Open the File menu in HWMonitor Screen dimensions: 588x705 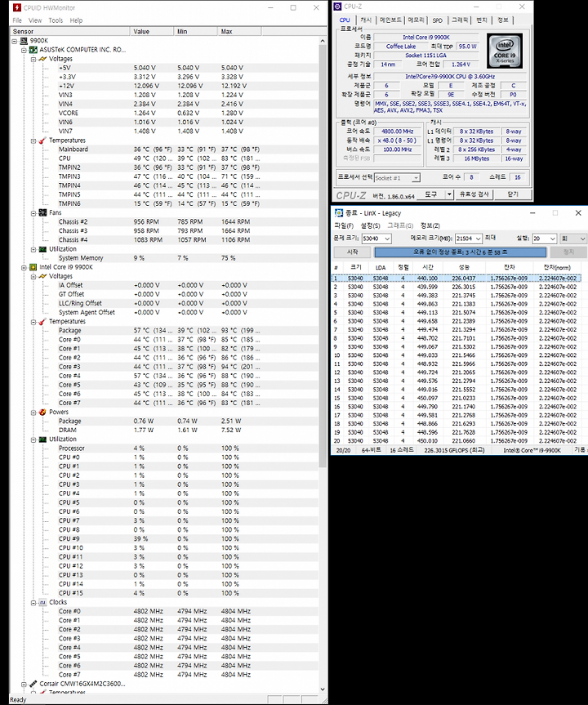17,20
